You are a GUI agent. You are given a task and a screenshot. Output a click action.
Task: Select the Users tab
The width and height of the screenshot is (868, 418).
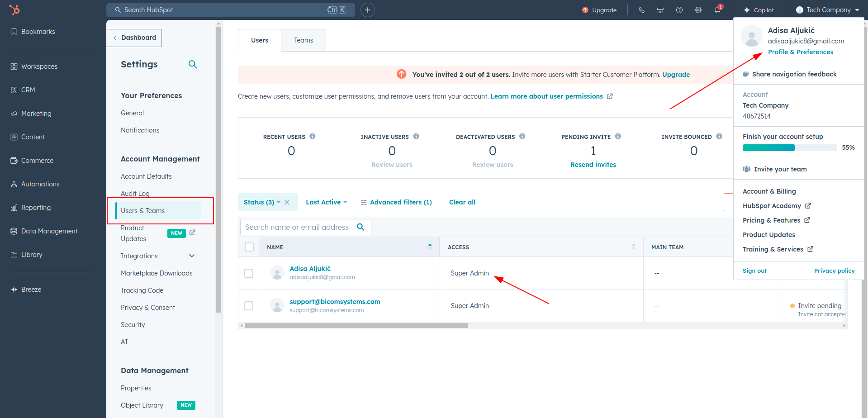coord(260,40)
